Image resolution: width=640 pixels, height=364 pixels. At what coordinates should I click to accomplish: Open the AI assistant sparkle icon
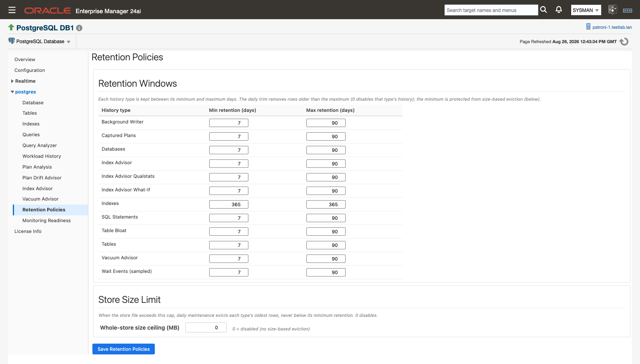click(x=612, y=10)
